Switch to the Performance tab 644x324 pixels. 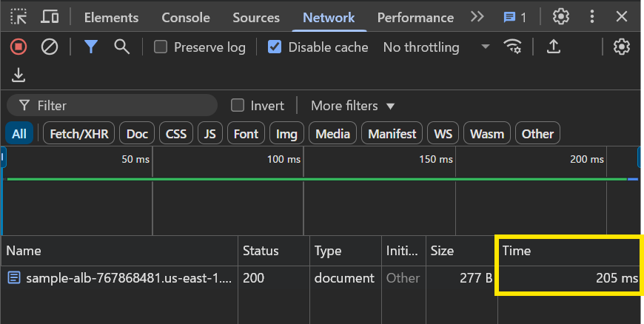(415, 18)
